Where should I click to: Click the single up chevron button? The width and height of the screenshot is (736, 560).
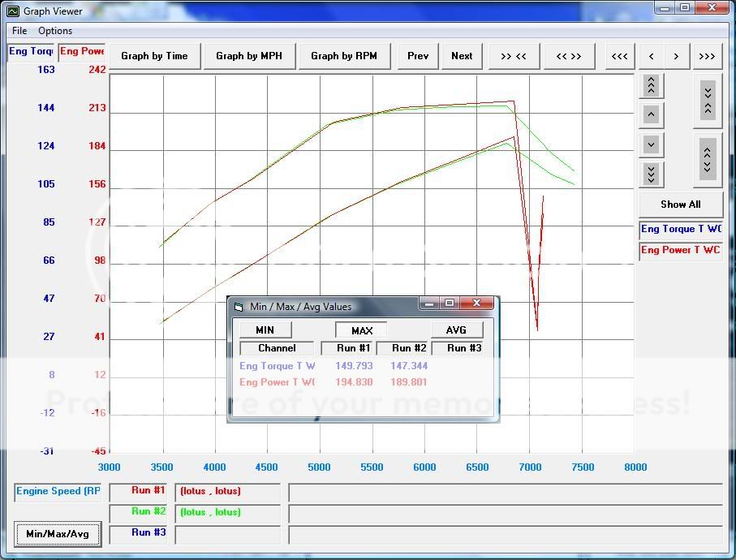[651, 114]
